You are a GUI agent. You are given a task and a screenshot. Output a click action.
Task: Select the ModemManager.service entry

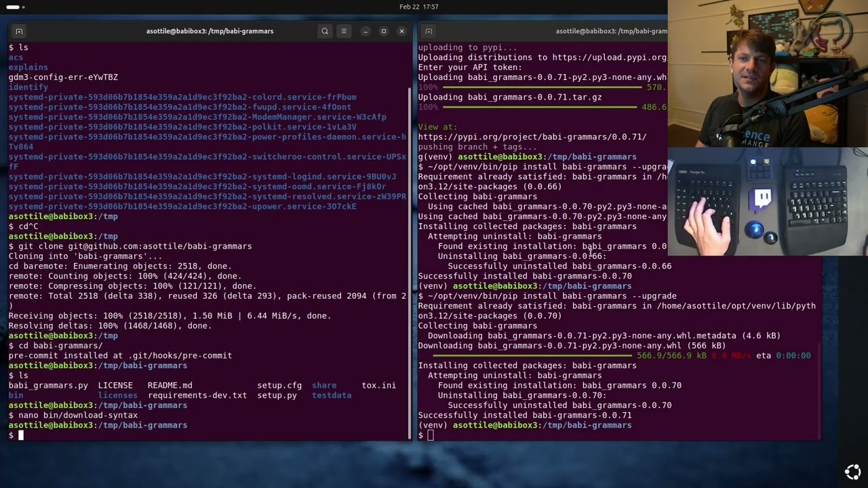click(197, 117)
